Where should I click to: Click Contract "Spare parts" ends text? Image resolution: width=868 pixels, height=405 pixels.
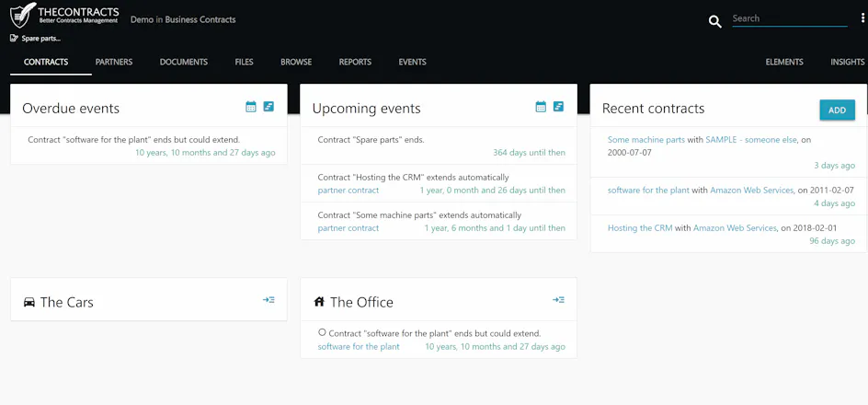[371, 140]
